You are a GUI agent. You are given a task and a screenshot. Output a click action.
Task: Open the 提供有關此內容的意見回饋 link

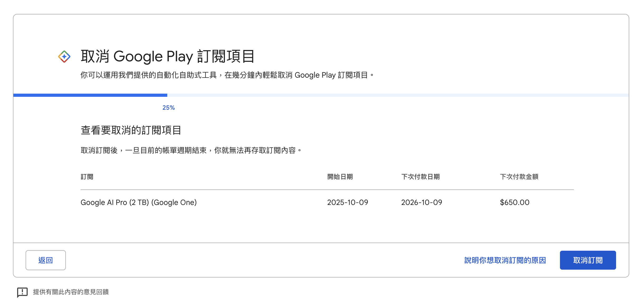pyautogui.click(x=71, y=292)
